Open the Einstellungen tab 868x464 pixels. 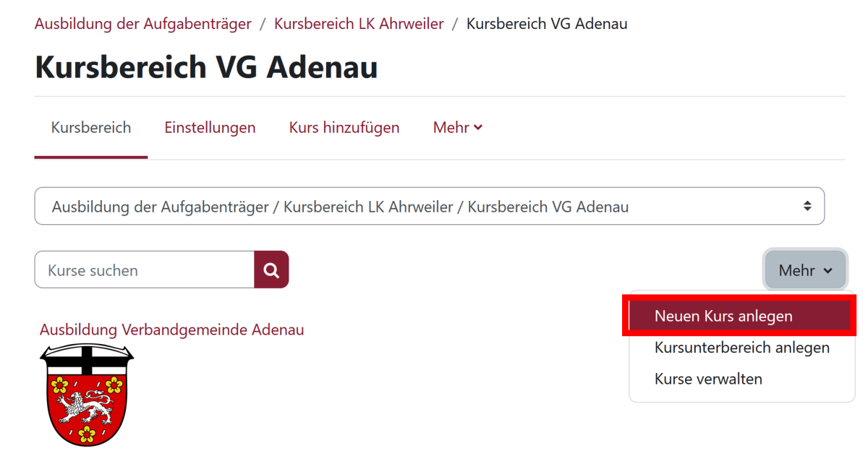click(210, 128)
